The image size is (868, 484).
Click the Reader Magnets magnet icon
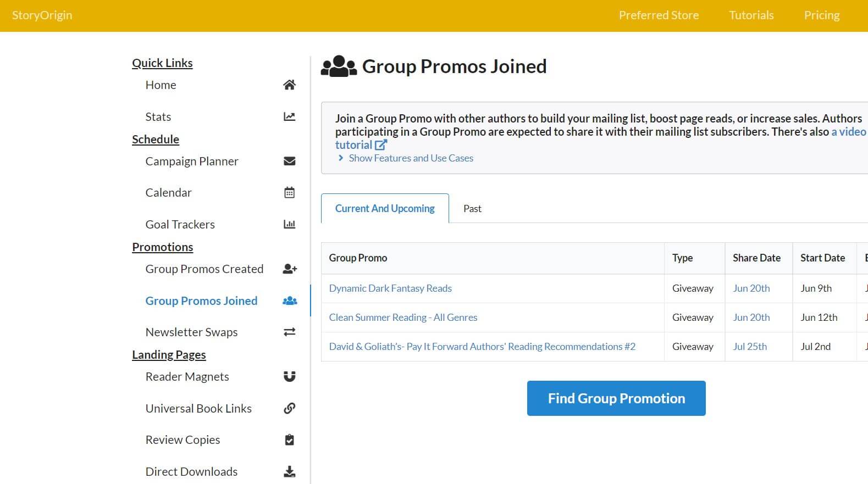coord(289,376)
